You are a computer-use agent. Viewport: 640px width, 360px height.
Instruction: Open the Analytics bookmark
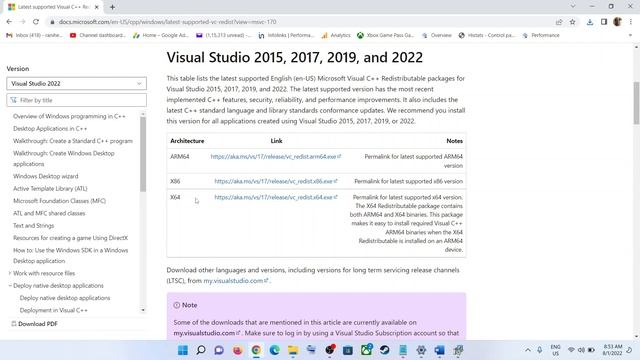click(x=336, y=36)
